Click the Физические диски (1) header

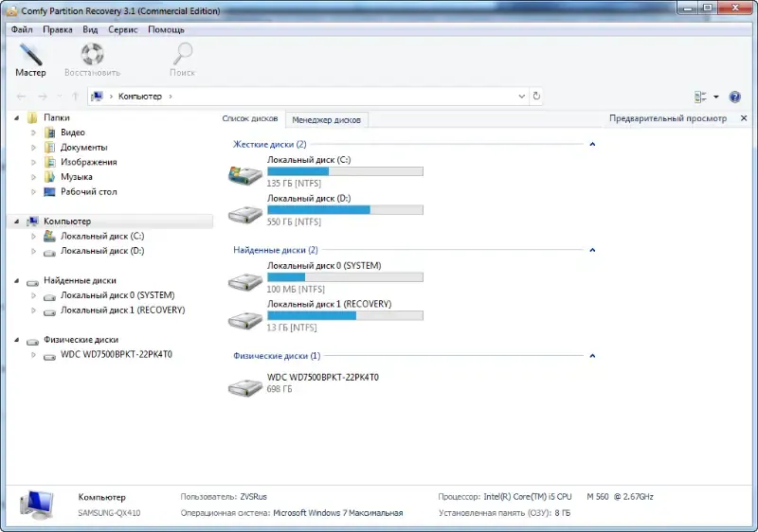(277, 355)
